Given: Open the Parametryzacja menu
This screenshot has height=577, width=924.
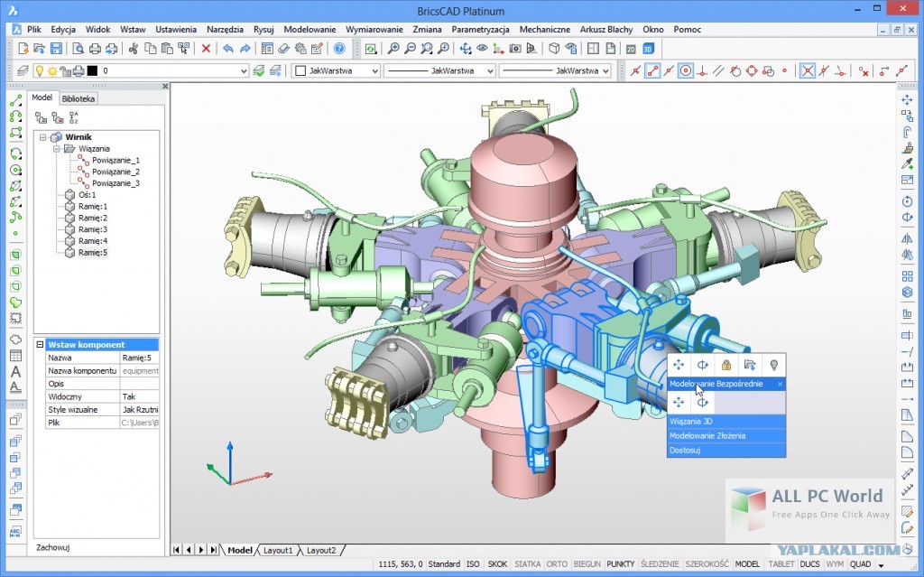Looking at the screenshot, I should 480,29.
